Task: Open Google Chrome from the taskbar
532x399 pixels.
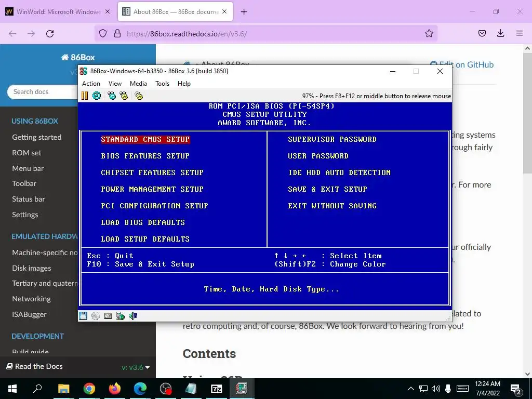Action: [89, 389]
